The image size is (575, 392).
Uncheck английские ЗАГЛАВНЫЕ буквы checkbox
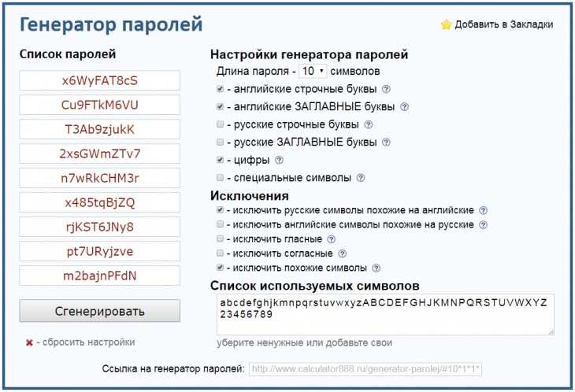point(220,106)
